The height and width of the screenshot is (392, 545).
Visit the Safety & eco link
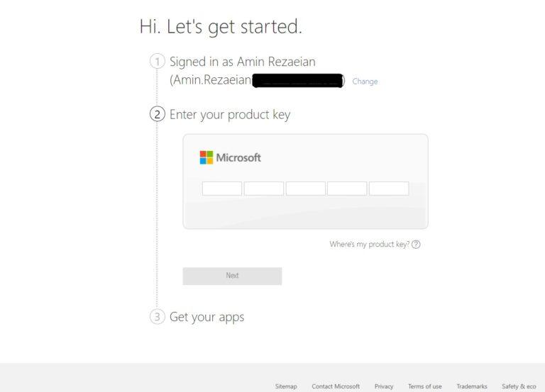coord(519,386)
